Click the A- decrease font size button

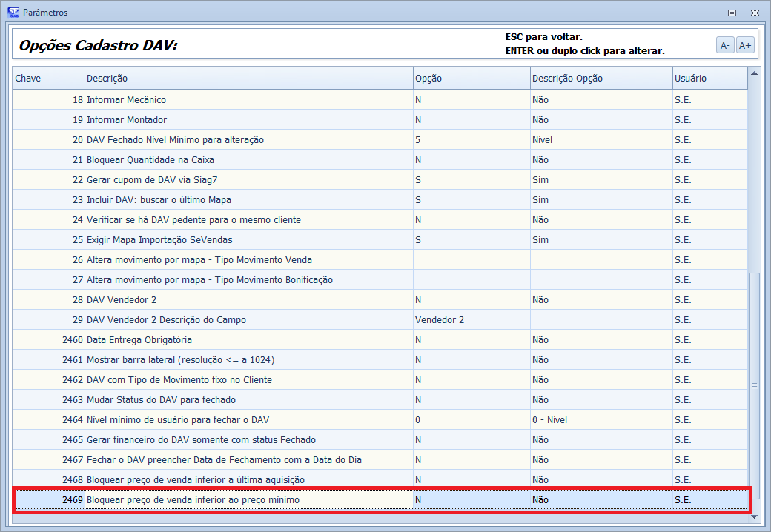pos(725,45)
